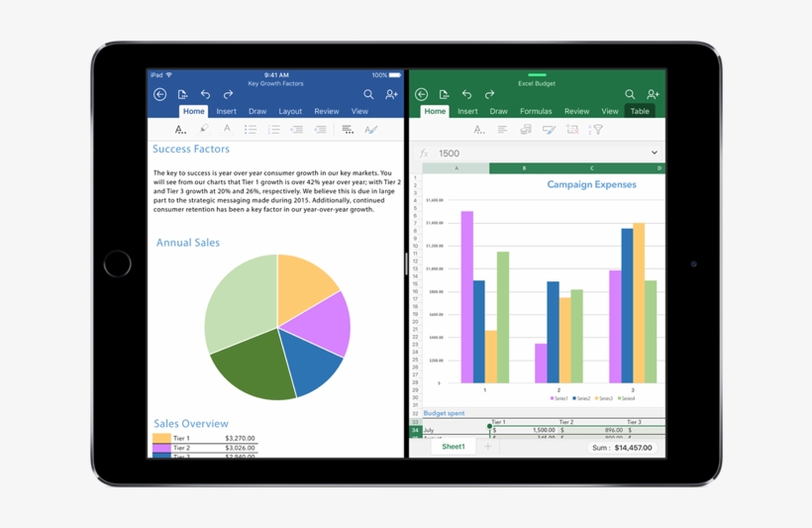Image resolution: width=812 pixels, height=528 pixels.
Task: Tap the fx function button in Excel
Action: 424,154
